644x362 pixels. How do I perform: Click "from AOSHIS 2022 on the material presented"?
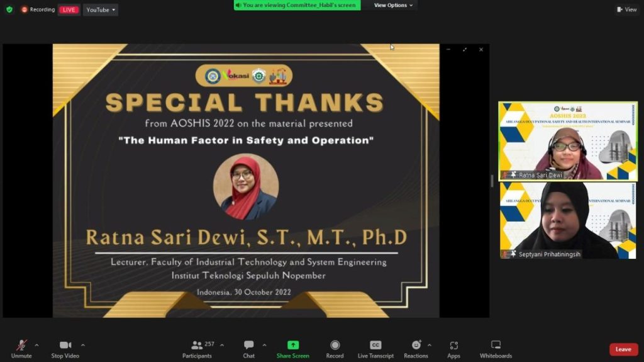pyautogui.click(x=248, y=123)
